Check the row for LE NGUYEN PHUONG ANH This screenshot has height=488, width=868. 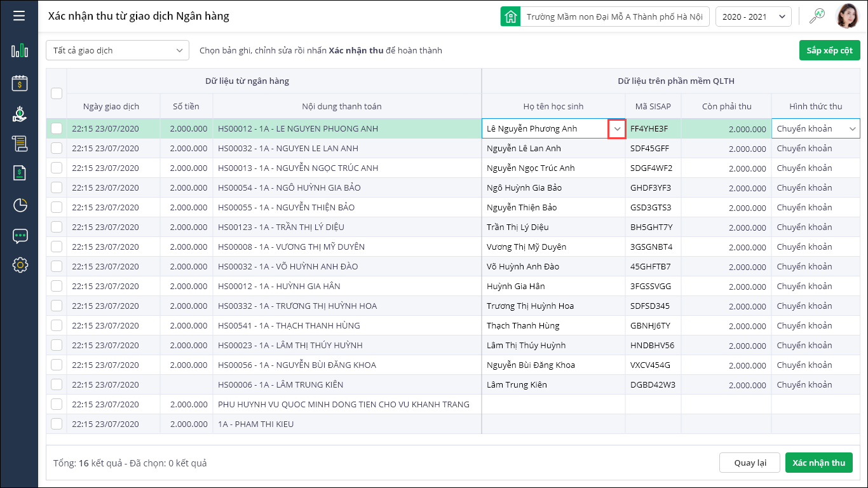(57, 128)
